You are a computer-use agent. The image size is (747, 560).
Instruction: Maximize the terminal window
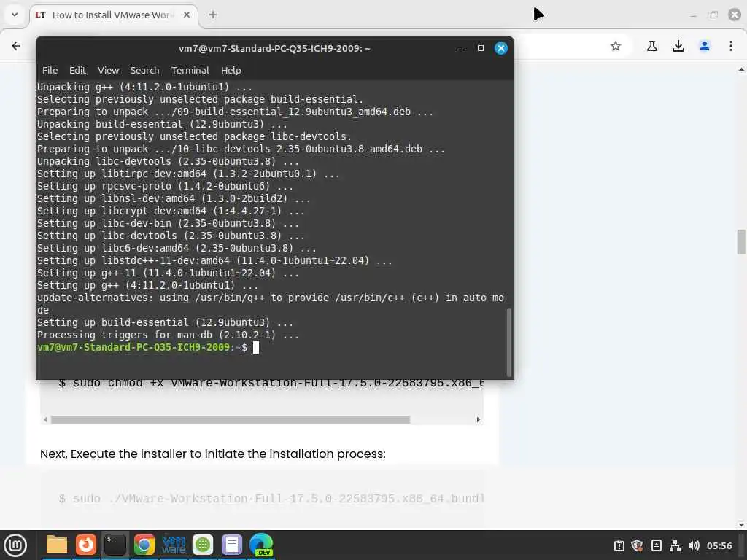coord(481,48)
